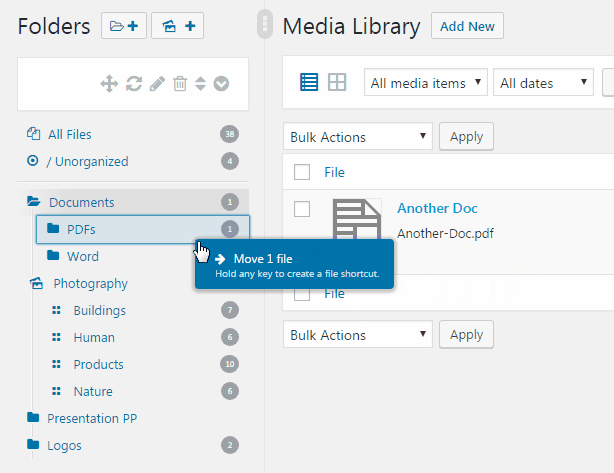
Task: Open the top Bulk Actions dropdown
Action: 358,136
